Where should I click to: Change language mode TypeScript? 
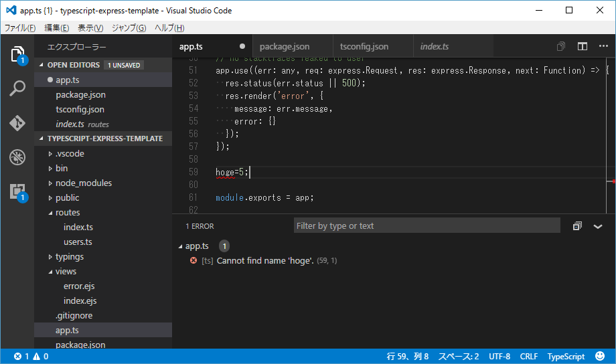(x=566, y=356)
